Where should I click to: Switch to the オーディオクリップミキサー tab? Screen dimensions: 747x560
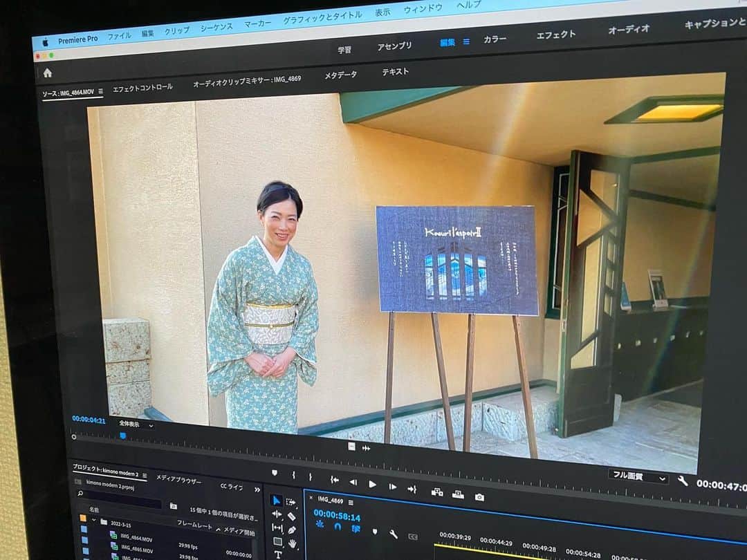point(247,81)
